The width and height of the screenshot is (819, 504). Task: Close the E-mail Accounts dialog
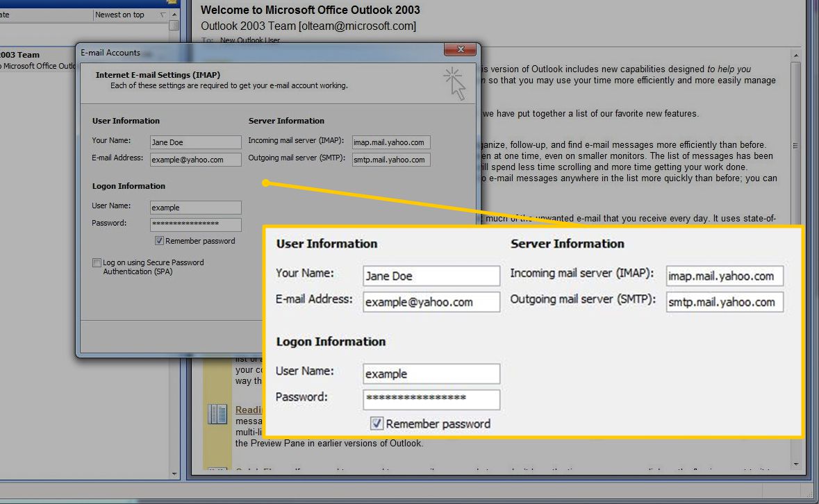click(460, 49)
